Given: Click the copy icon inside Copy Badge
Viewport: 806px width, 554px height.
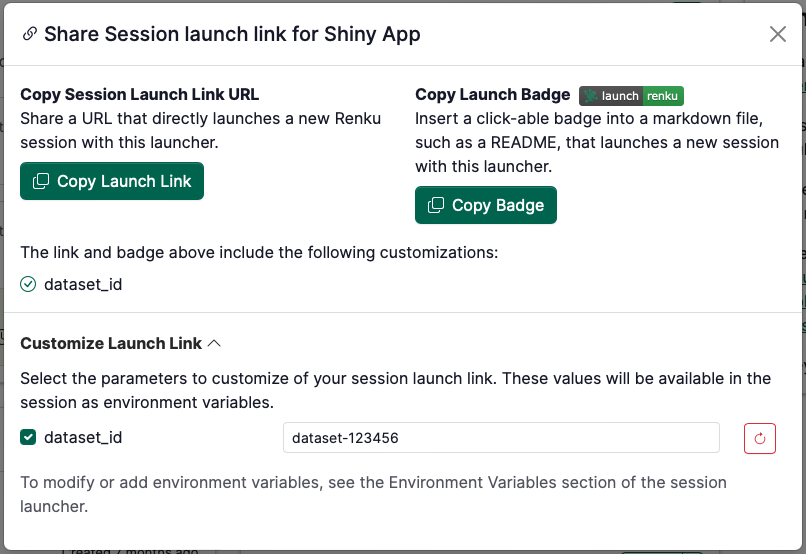Looking at the screenshot, I should pos(436,205).
